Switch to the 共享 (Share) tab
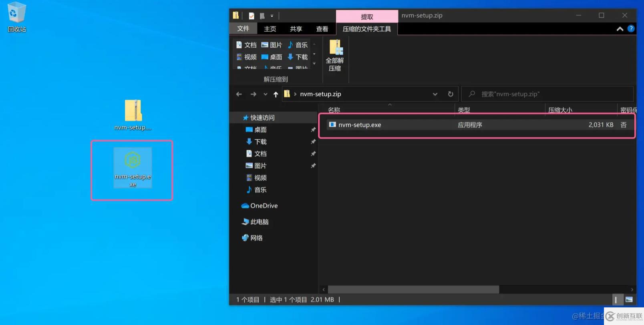 (296, 29)
